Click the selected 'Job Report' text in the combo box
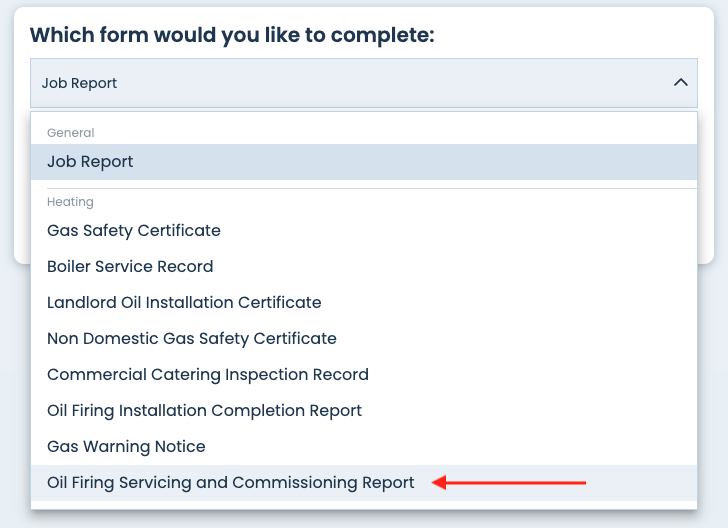The width and height of the screenshot is (728, 528). (79, 83)
